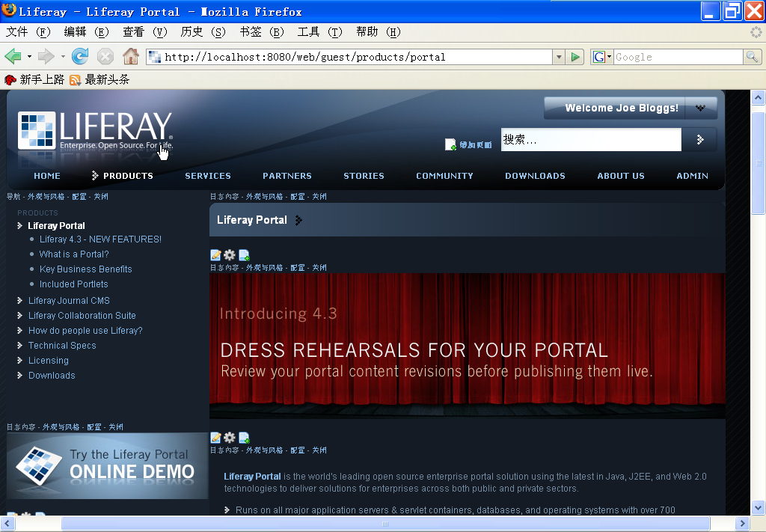Image resolution: width=766 pixels, height=532 pixels.
Task: Open the URL bar history dropdown
Action: click(x=559, y=57)
